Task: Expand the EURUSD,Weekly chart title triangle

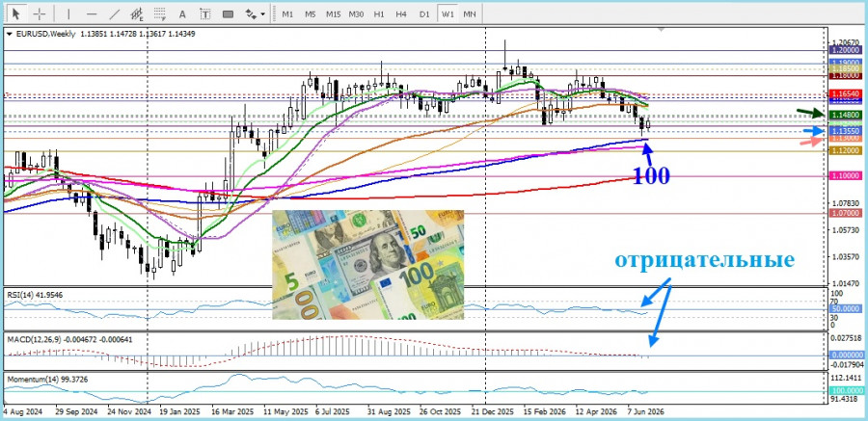Action: pyautogui.click(x=9, y=34)
